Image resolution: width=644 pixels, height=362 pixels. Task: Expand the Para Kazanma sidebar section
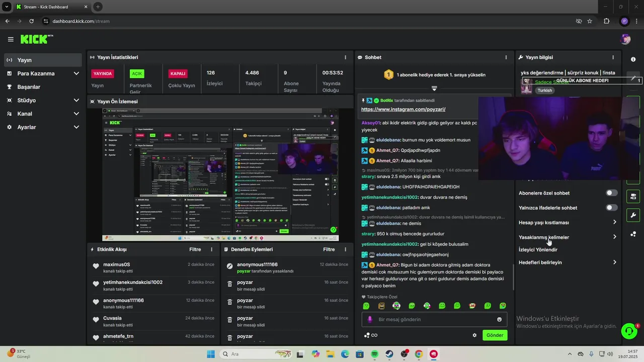coord(76,73)
